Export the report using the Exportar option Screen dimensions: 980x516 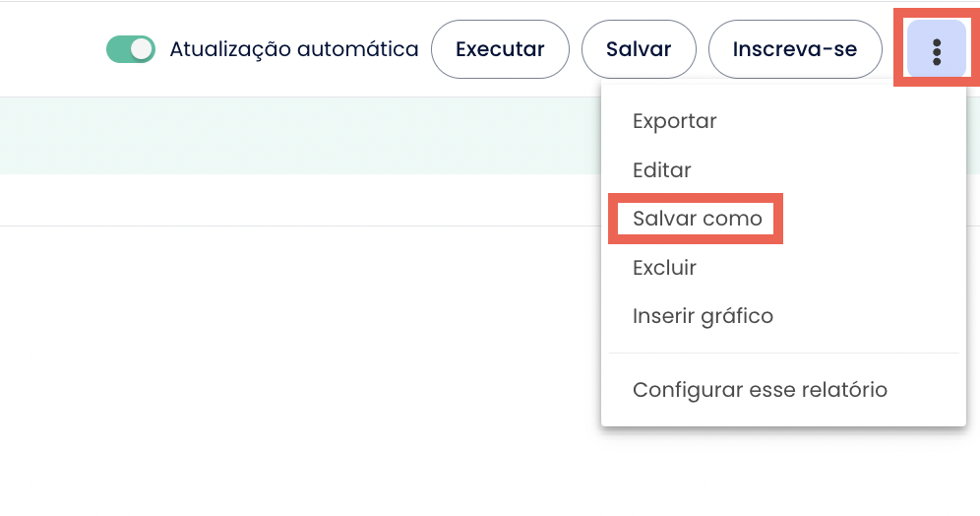[x=674, y=121]
